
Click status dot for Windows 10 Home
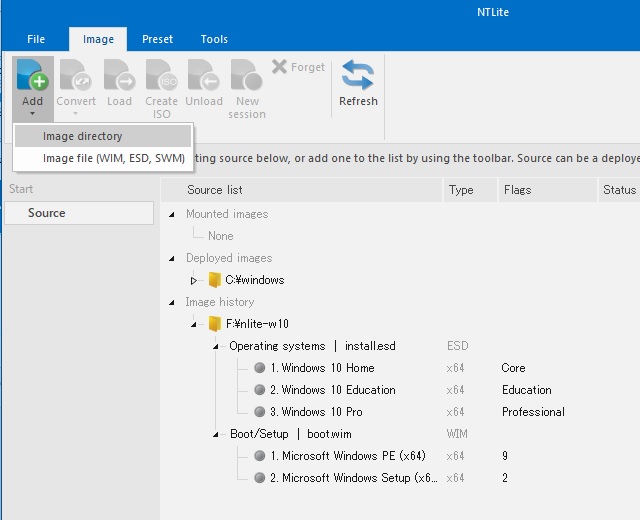pyautogui.click(x=260, y=368)
